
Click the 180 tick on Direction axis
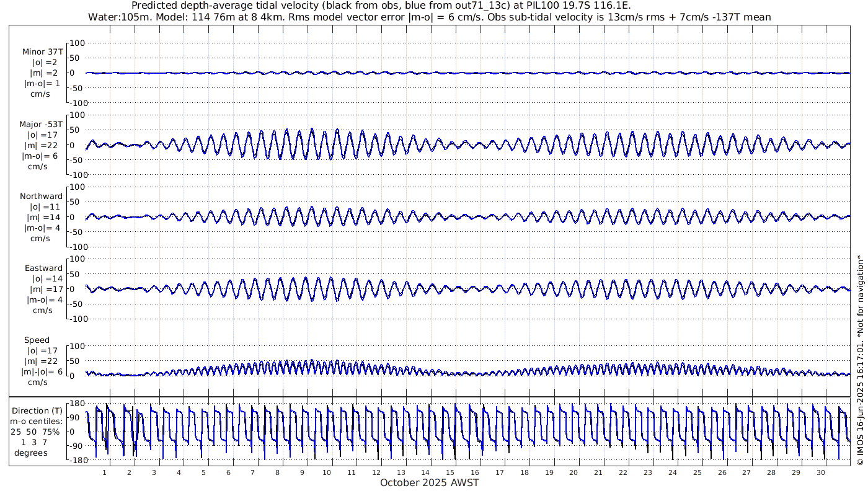76,404
